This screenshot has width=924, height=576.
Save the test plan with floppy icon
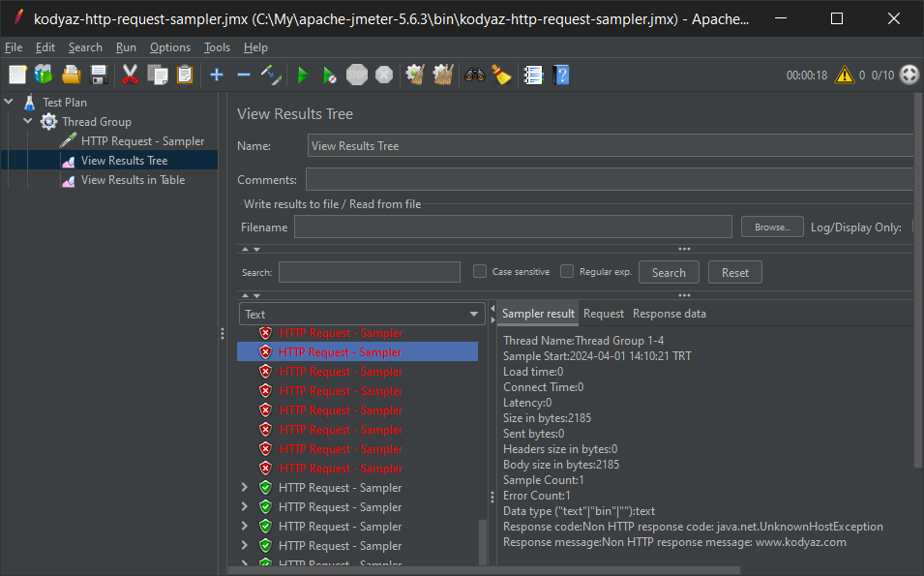(x=99, y=75)
